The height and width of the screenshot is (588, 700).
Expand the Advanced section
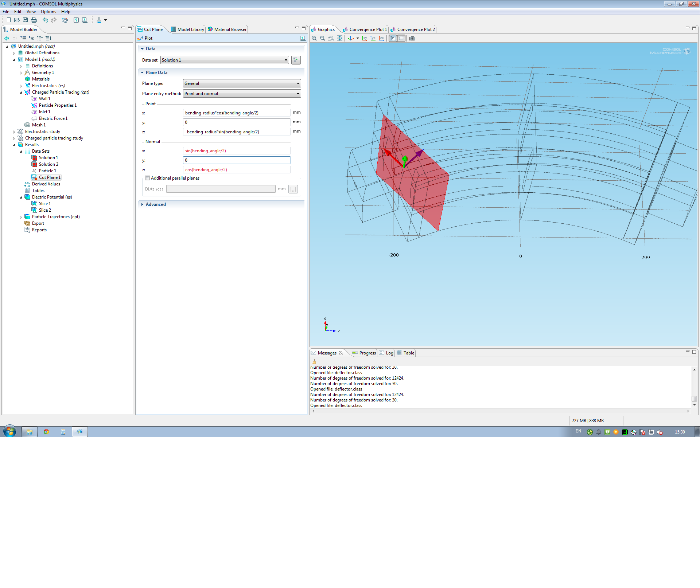tap(142, 204)
